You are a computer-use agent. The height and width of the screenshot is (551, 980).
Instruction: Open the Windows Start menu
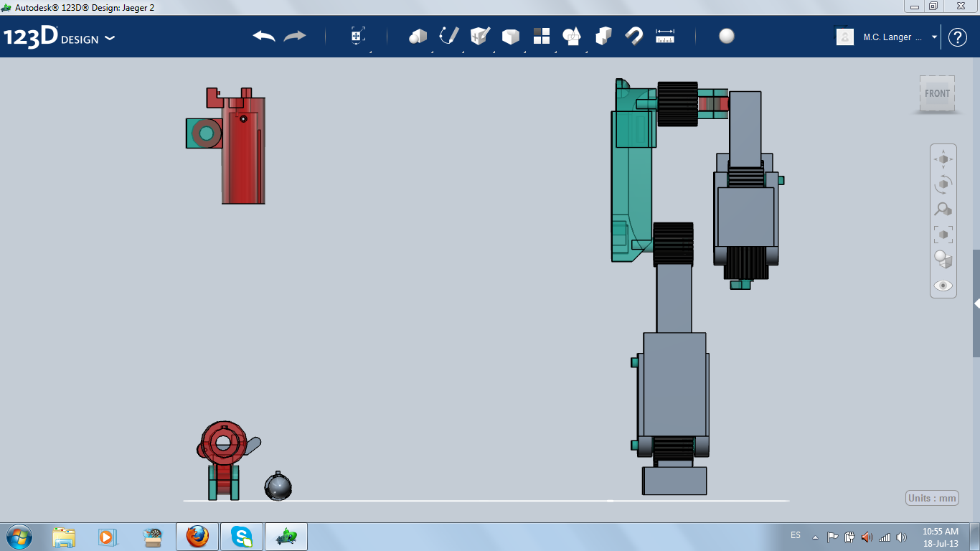18,537
